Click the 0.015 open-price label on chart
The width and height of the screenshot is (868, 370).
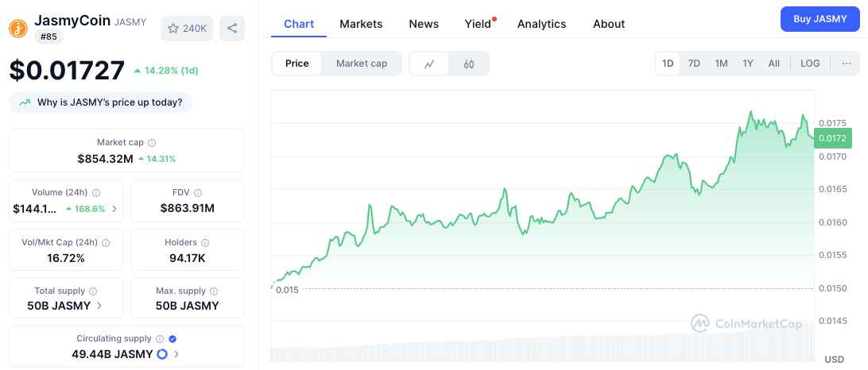tap(287, 290)
